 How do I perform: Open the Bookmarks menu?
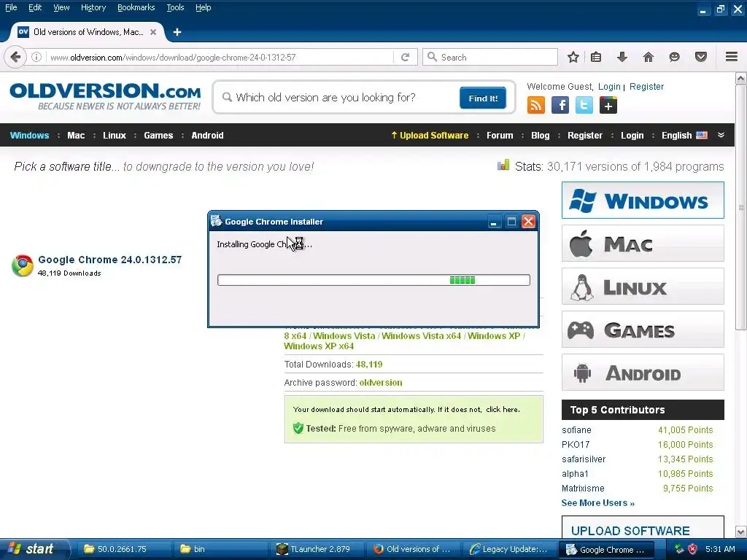136,7
